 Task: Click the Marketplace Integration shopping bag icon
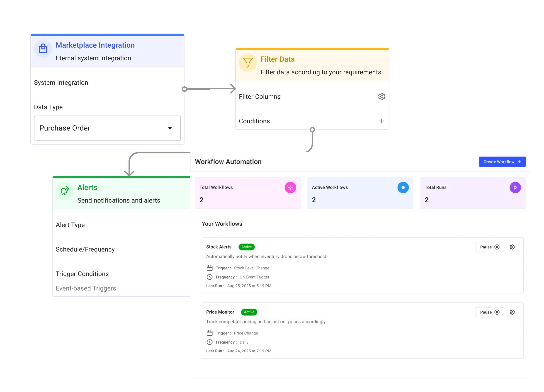pos(43,49)
